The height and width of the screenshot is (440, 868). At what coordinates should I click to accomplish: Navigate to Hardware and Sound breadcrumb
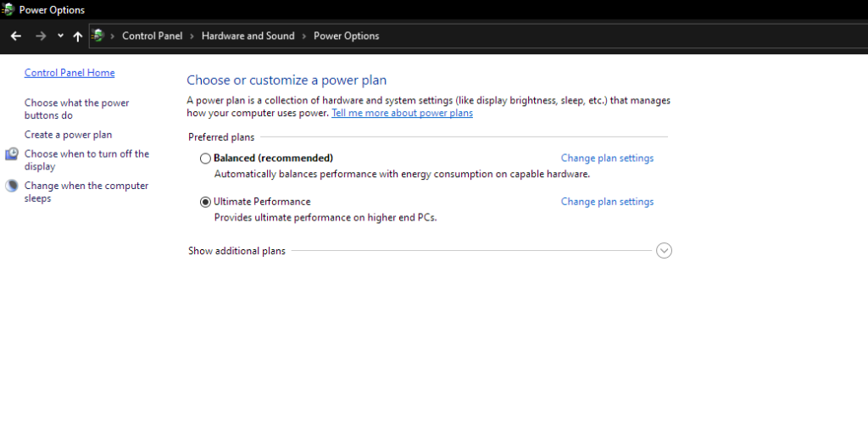point(248,36)
